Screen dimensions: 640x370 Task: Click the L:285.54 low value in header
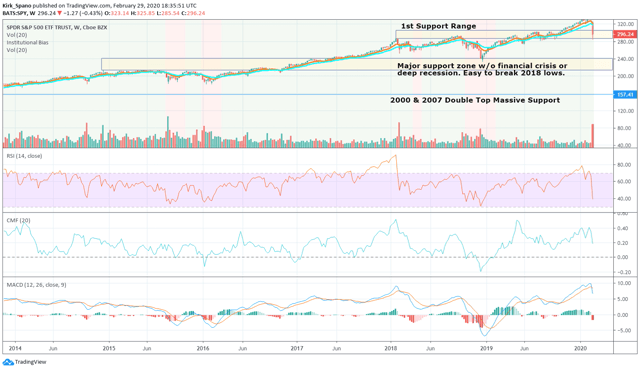168,13
